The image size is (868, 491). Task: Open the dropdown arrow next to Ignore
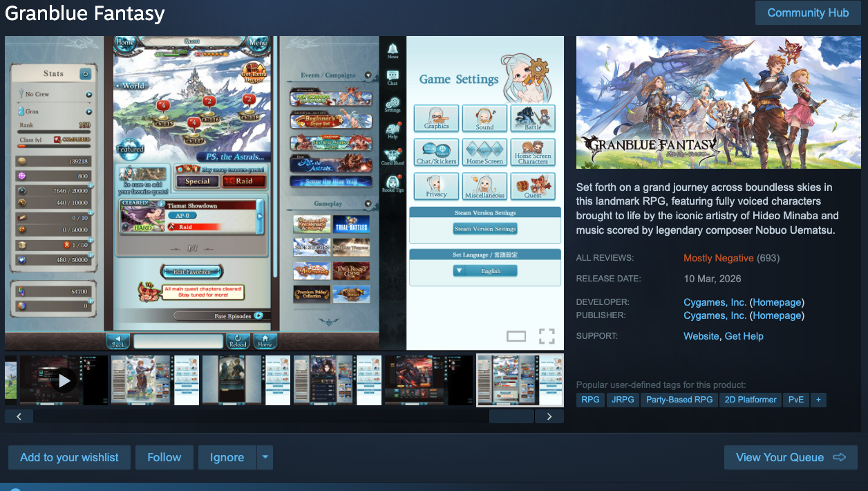265,457
